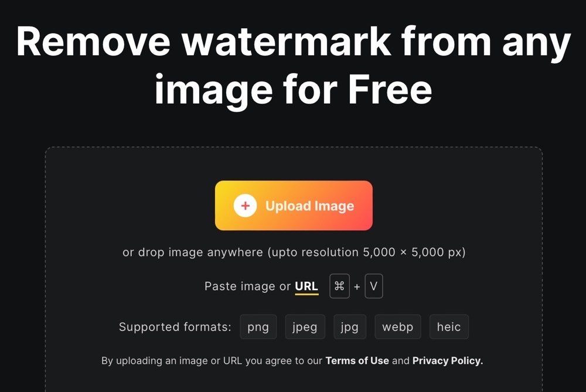Viewport: 586px width, 392px height.
Task: Click the plus sign between the shortcut keys
Action: tap(357, 287)
